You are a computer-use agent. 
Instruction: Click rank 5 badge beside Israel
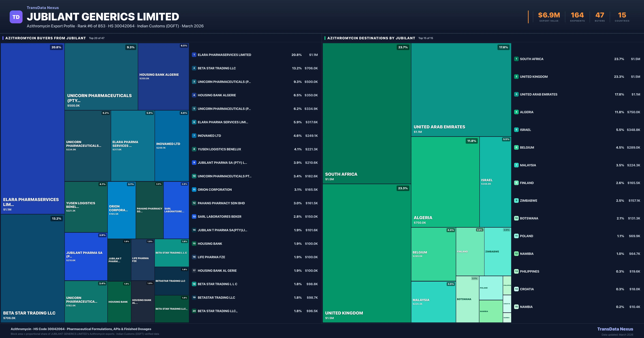point(516,130)
